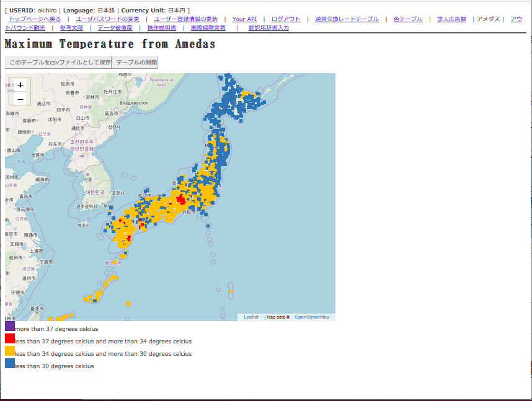This screenshot has height=401, width=532.
Task: Zoom out on the map
Action: click(20, 99)
